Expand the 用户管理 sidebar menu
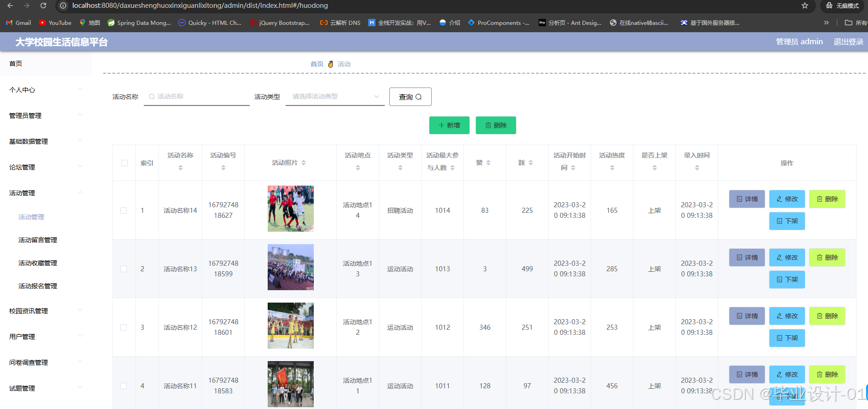 coord(46,337)
